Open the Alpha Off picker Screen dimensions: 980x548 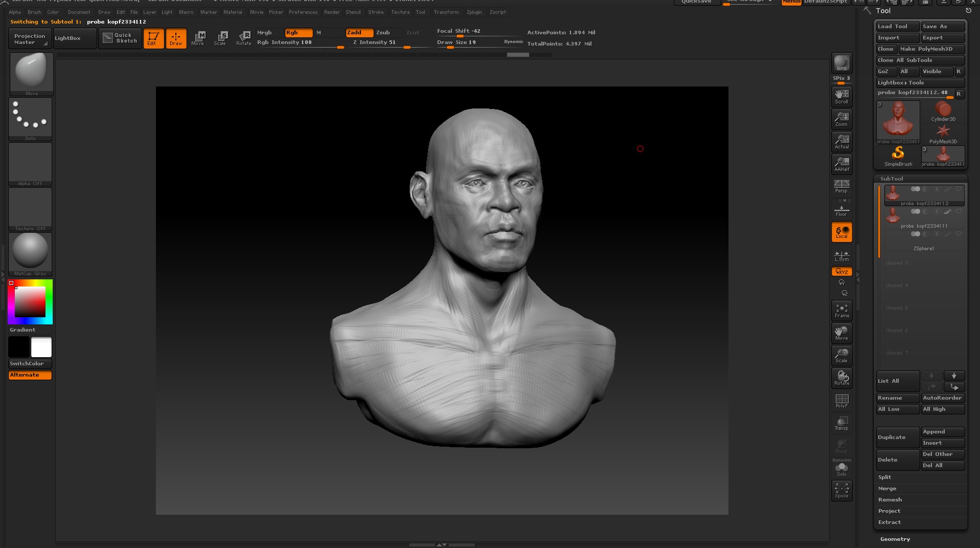point(31,164)
